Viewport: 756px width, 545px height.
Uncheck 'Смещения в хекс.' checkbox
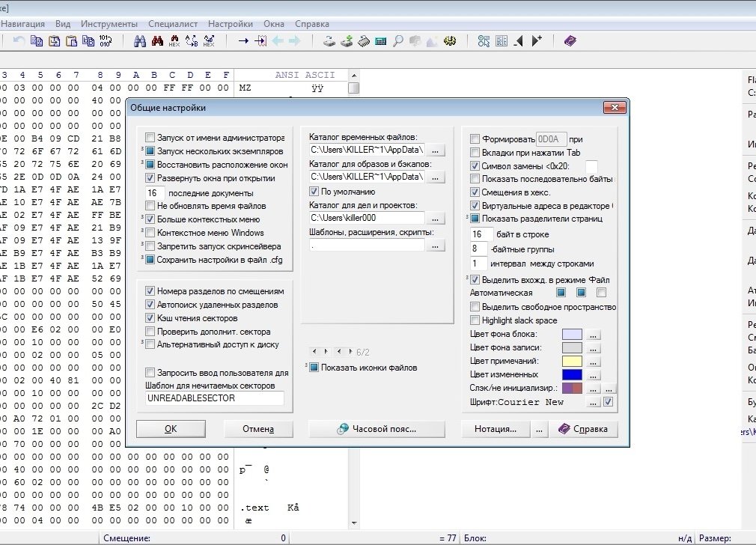tap(475, 192)
